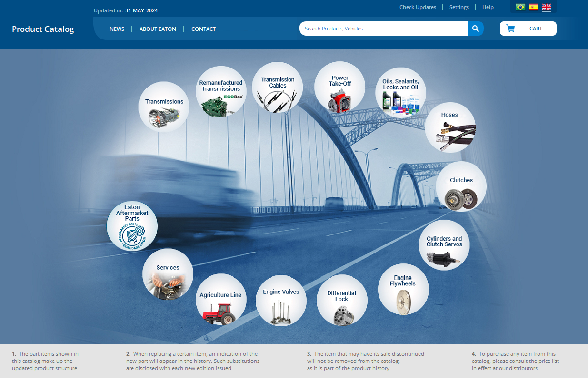Switch language using the Spanish flag
This screenshot has height=380, width=588.
point(534,7)
